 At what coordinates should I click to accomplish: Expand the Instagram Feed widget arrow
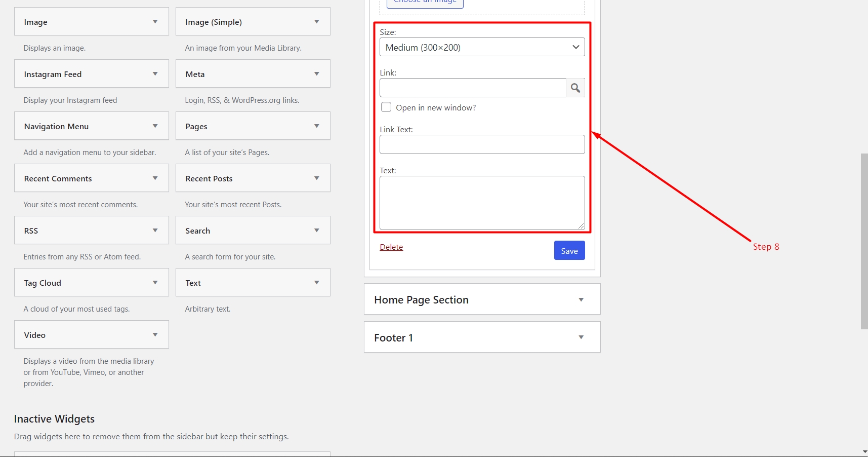pos(155,74)
